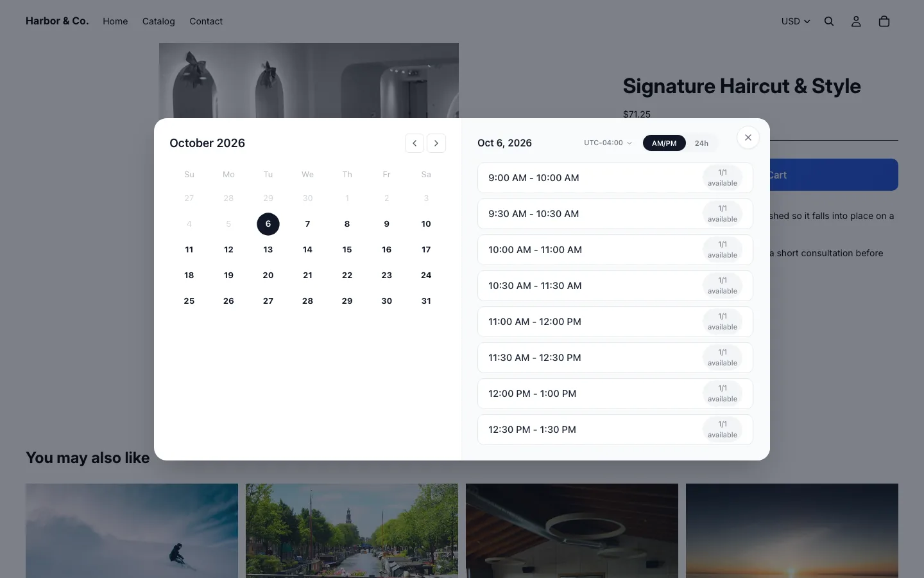Pick October 10 in the calendar
924x578 pixels.
pyautogui.click(x=426, y=224)
